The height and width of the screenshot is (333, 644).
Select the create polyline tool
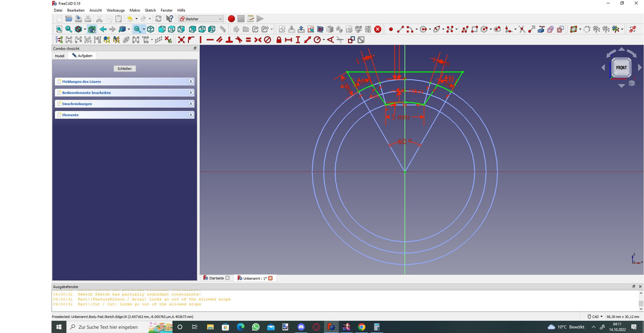pos(465,29)
